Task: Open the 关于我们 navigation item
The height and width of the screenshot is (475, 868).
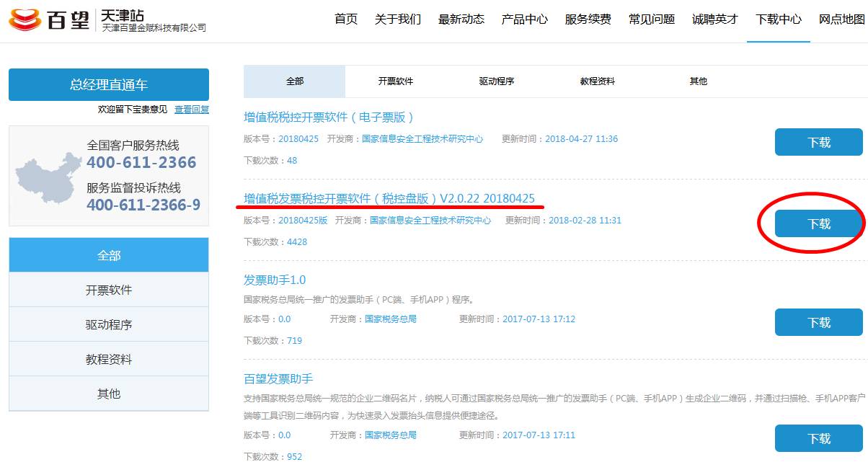Action: (x=398, y=19)
